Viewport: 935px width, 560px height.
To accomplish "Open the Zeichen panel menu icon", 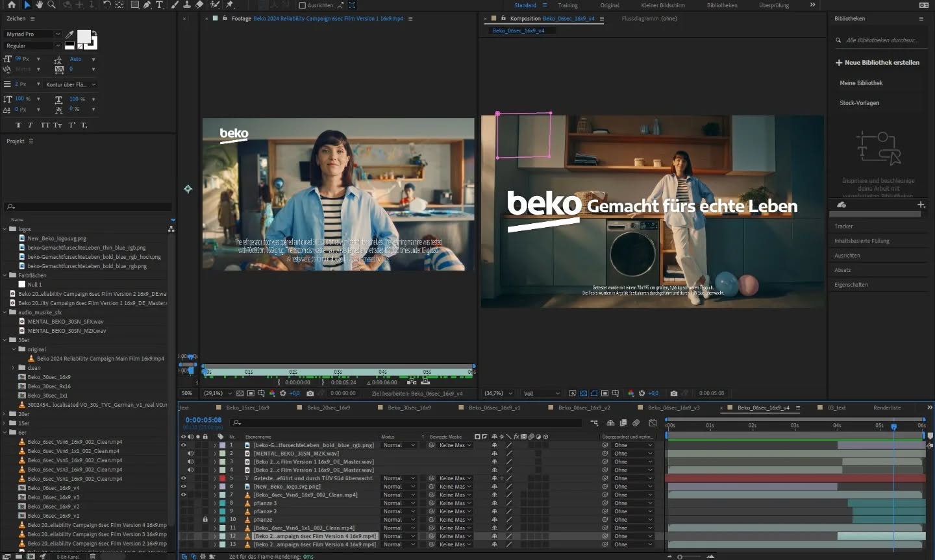I will pyautogui.click(x=32, y=19).
